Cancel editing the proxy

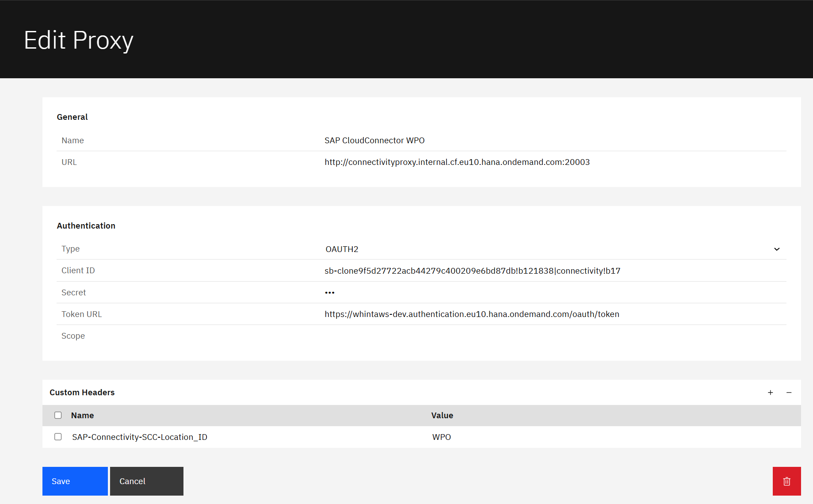(146, 481)
